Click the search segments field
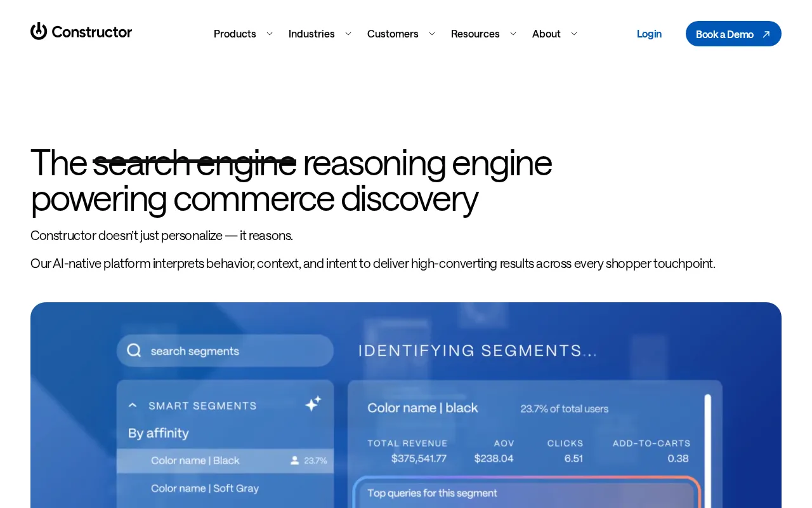Viewport: 812px width, 508px height. (225, 351)
